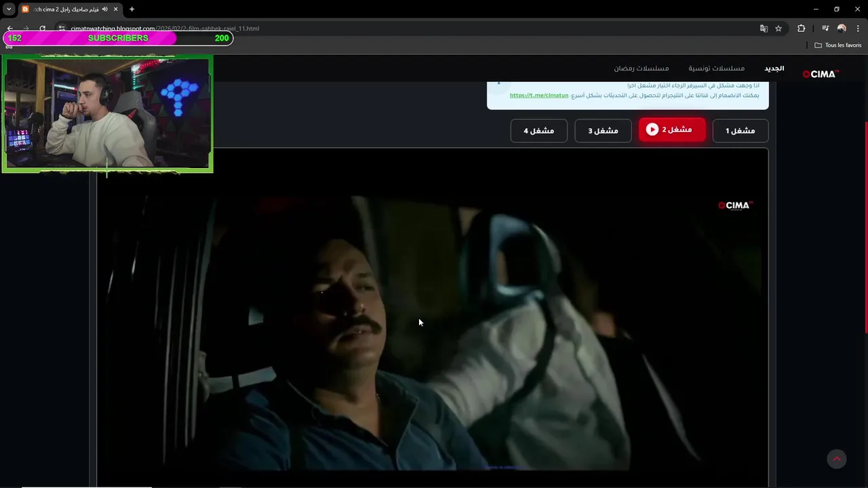Mute the tab via its speaker icon

click(104, 9)
